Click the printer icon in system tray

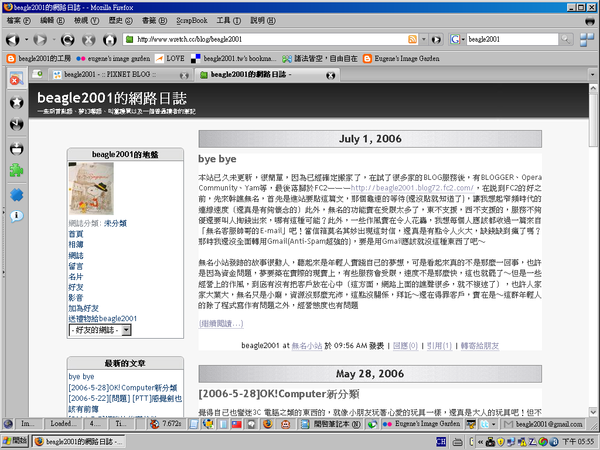pyautogui.click(x=458, y=442)
